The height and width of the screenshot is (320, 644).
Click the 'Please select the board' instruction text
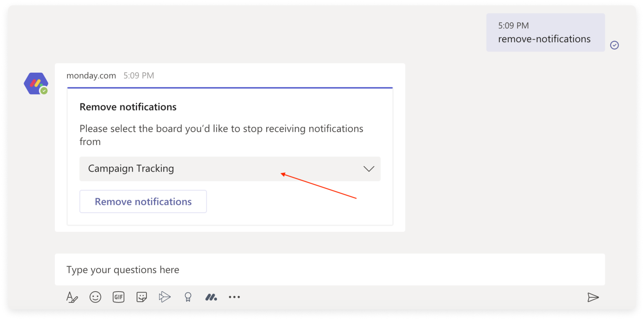tap(221, 135)
